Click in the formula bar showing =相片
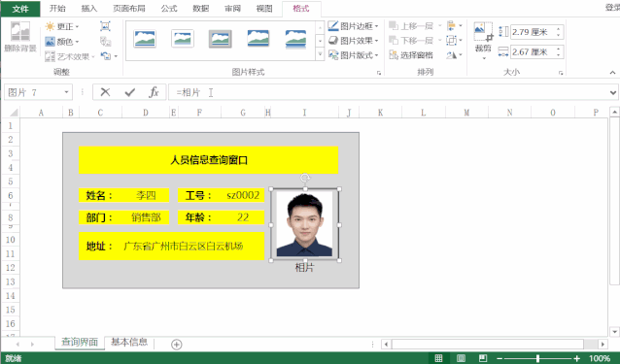The width and height of the screenshot is (620, 364). [x=389, y=92]
